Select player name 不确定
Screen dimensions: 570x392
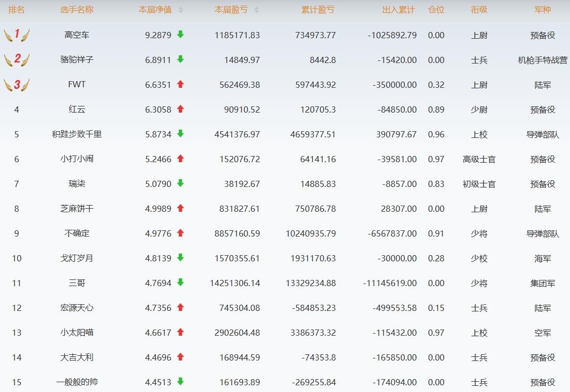(77, 233)
